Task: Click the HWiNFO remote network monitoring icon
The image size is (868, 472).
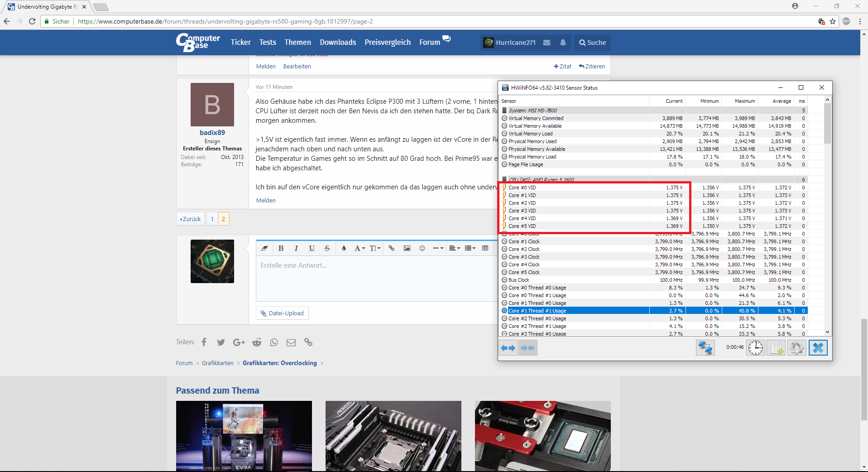Action: pyautogui.click(x=705, y=348)
